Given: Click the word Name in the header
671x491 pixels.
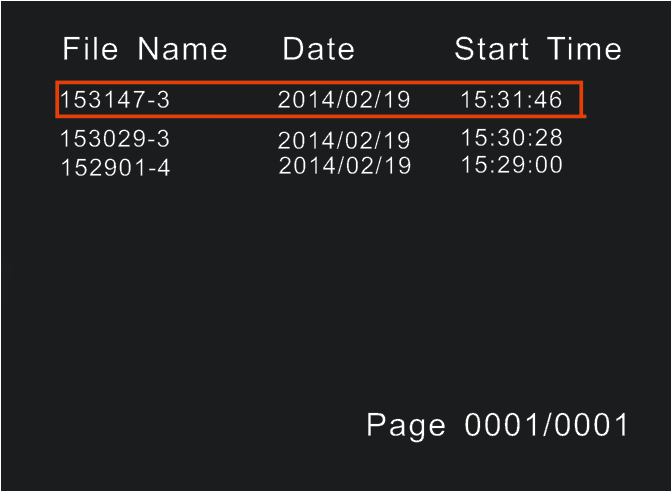Looking at the screenshot, I should (182, 49).
